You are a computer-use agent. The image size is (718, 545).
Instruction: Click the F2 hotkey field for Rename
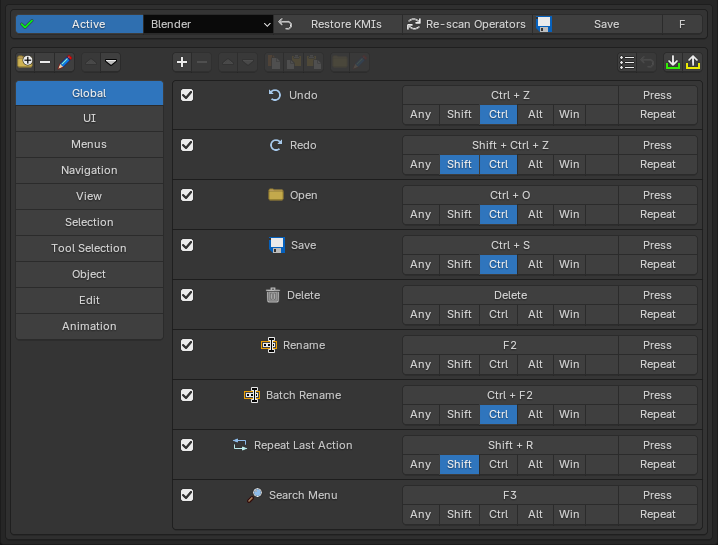tap(510, 345)
